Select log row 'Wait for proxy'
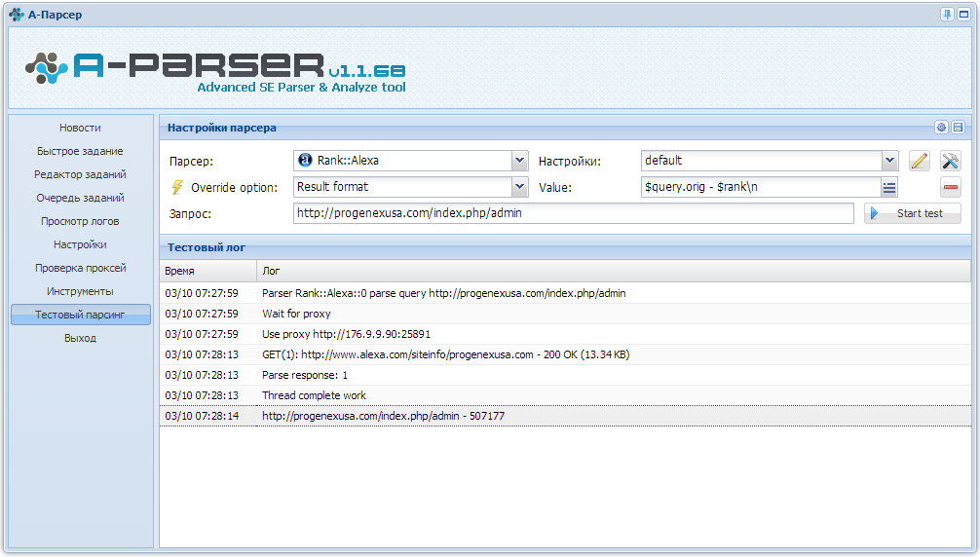Screen dimensions: 980x557 tap(566, 315)
